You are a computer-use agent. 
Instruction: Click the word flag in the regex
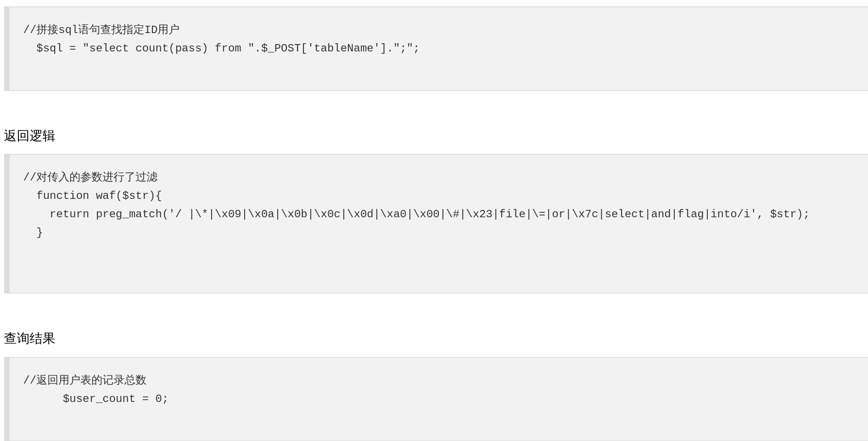click(690, 214)
